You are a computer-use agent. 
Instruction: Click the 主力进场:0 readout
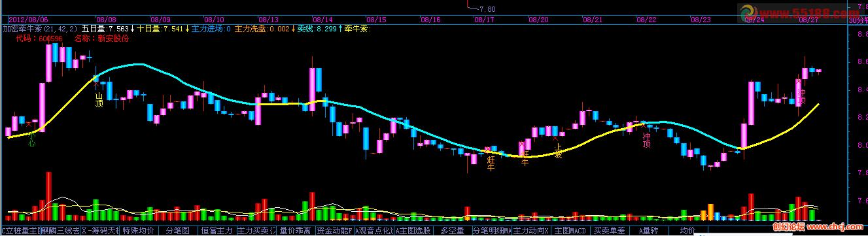(x=211, y=29)
